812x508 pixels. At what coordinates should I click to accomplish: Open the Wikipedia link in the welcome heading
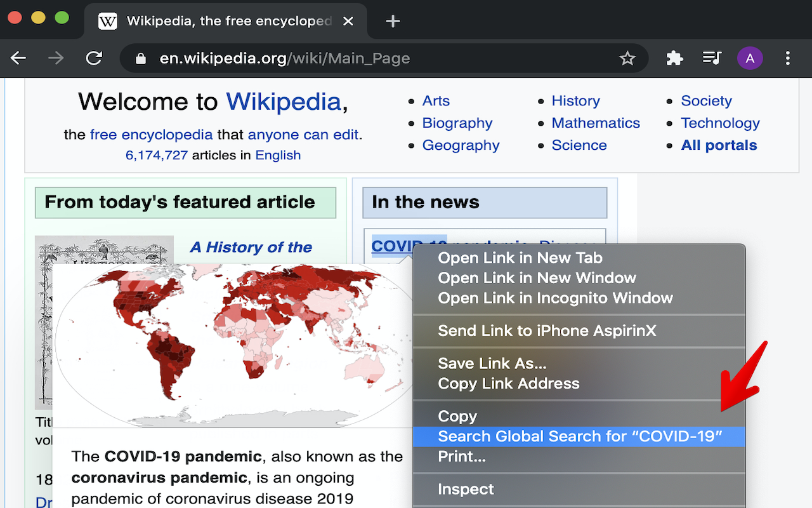(284, 102)
